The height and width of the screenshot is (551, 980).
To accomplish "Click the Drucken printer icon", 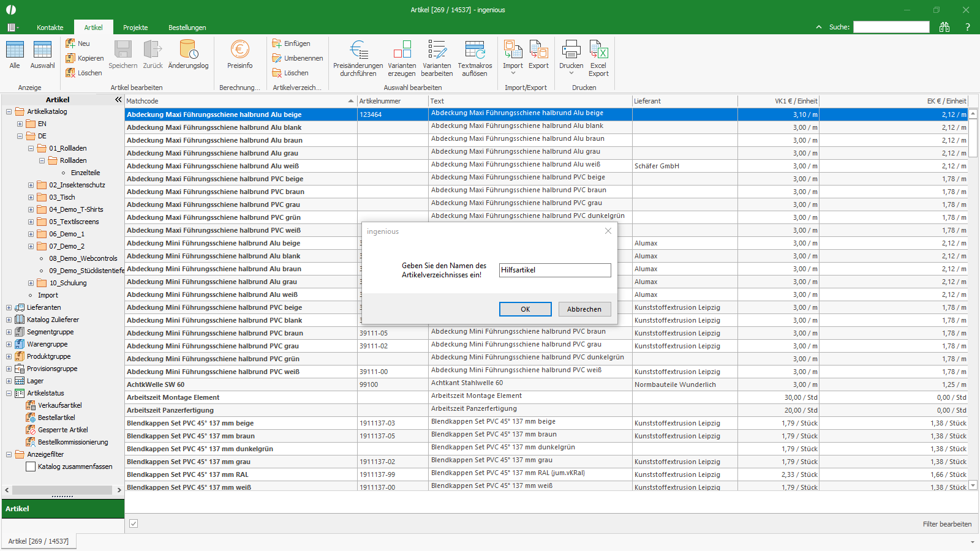I will [x=571, y=50].
